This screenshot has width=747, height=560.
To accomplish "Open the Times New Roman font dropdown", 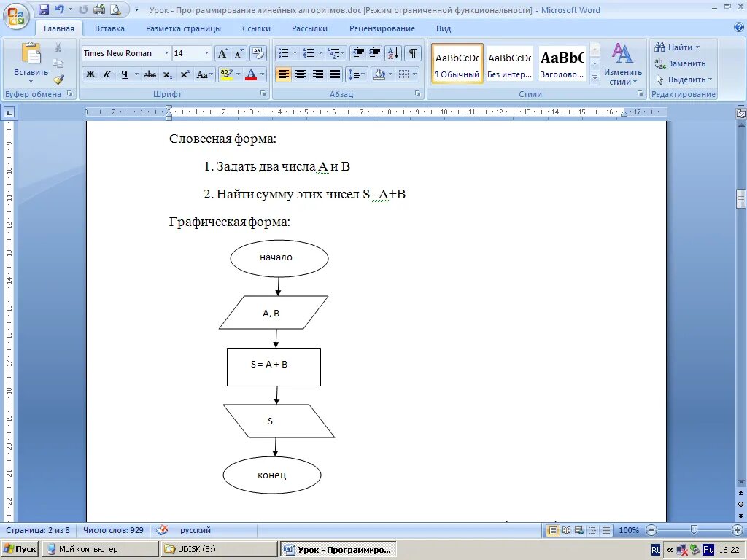I will point(166,53).
